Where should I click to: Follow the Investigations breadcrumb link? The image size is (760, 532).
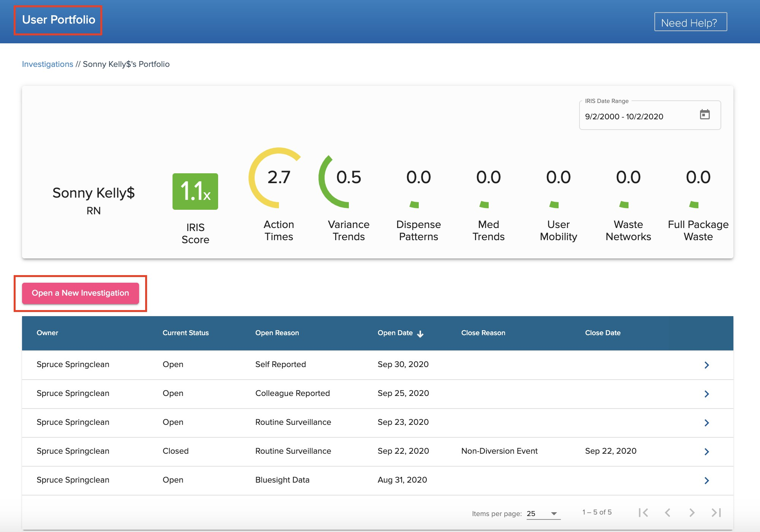click(47, 64)
